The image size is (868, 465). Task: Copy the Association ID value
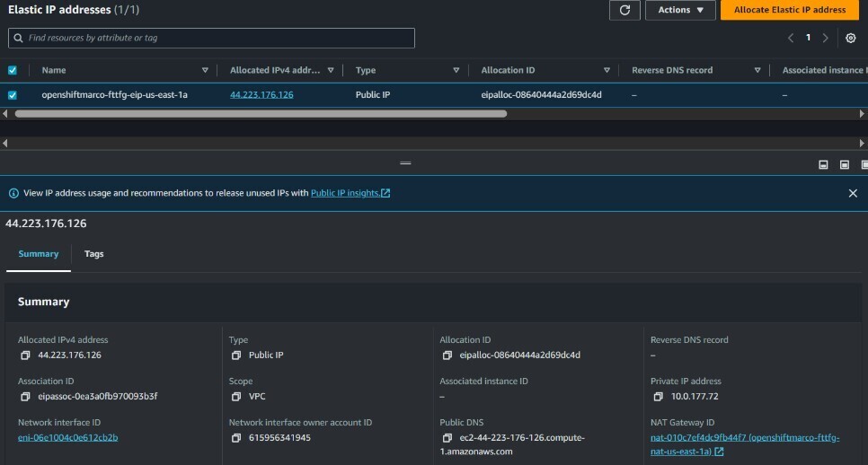coord(25,397)
